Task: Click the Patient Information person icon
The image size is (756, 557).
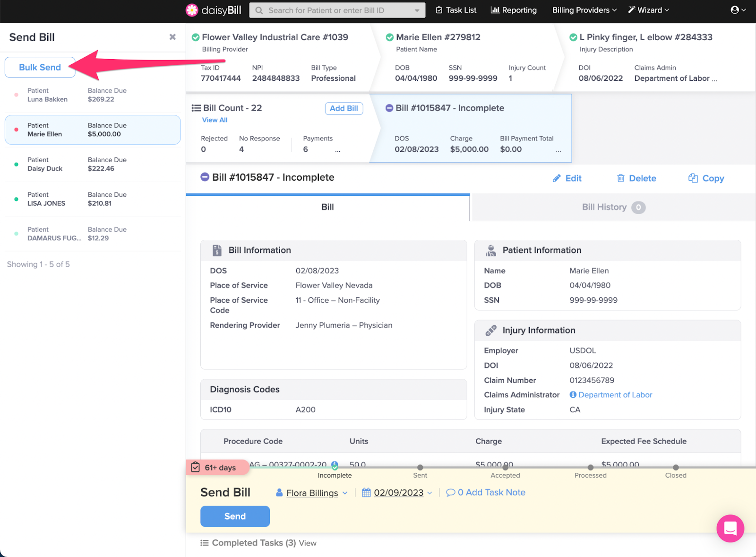Action: pos(491,251)
